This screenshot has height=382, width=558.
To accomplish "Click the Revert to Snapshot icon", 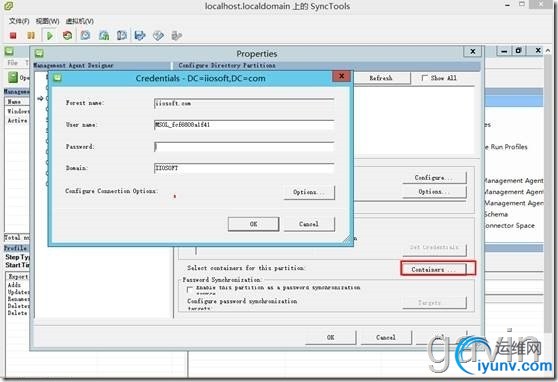I will [x=104, y=35].
